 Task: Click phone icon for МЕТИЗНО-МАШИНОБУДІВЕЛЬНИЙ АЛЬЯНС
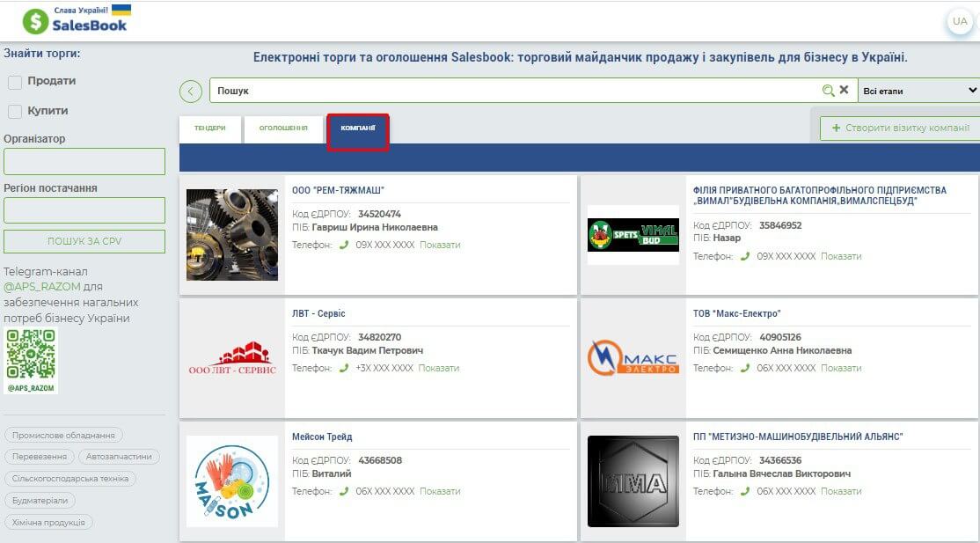coord(745,492)
